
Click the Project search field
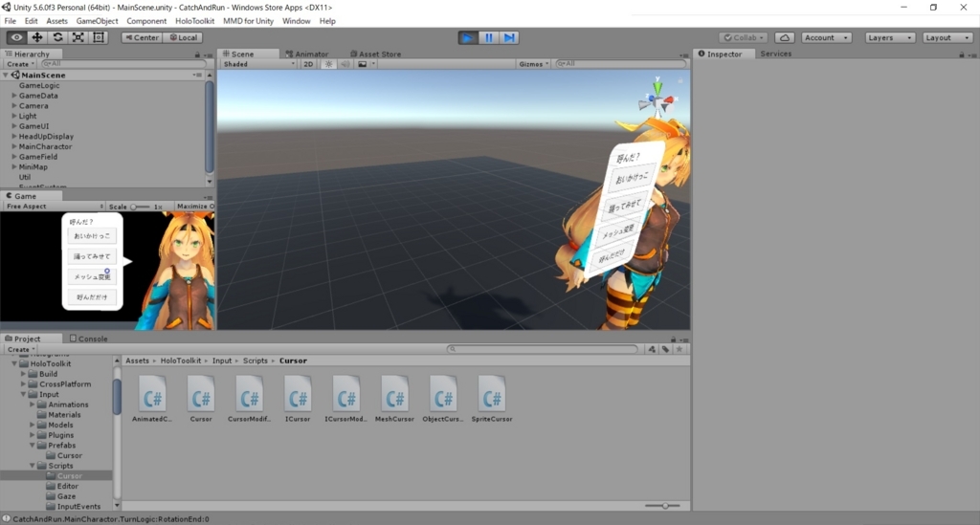pos(542,349)
